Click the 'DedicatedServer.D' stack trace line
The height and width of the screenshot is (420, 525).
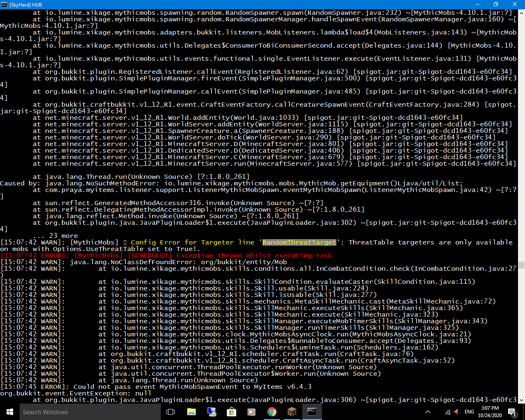270,151
